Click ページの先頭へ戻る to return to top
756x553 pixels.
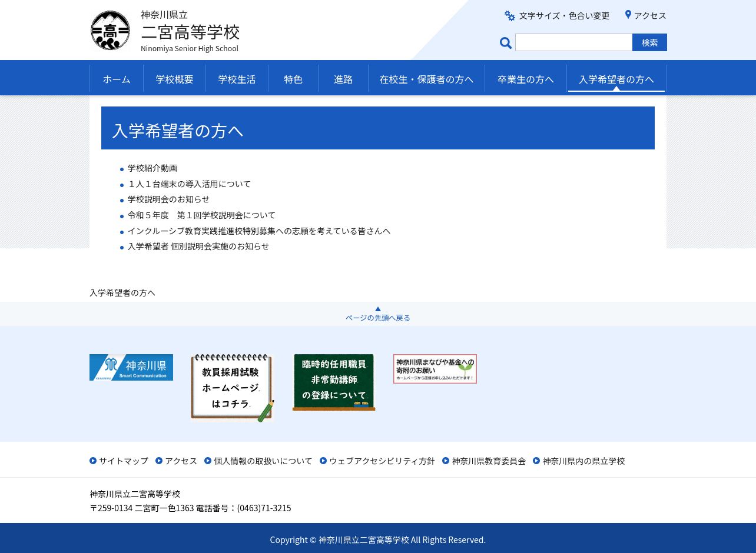pos(378,318)
